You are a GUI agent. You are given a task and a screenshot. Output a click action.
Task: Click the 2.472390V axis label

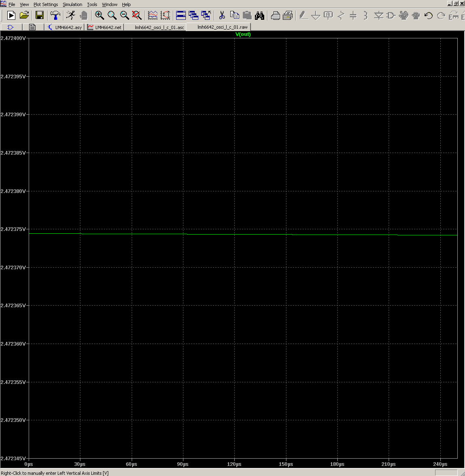coord(13,115)
